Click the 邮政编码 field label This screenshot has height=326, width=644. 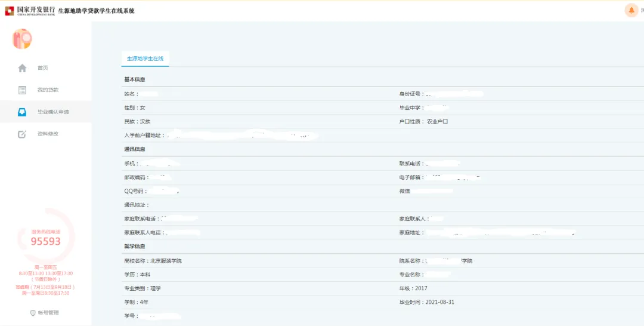click(x=137, y=177)
